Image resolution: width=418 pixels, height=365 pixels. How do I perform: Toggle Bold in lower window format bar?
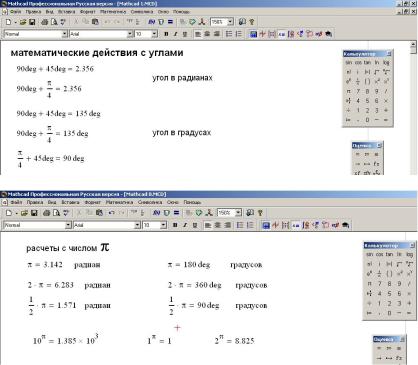click(x=175, y=225)
